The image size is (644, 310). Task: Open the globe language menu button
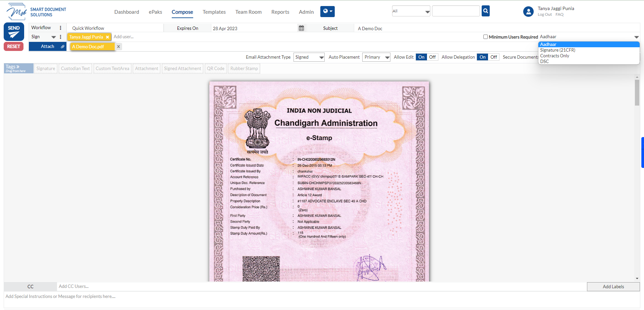pyautogui.click(x=327, y=11)
